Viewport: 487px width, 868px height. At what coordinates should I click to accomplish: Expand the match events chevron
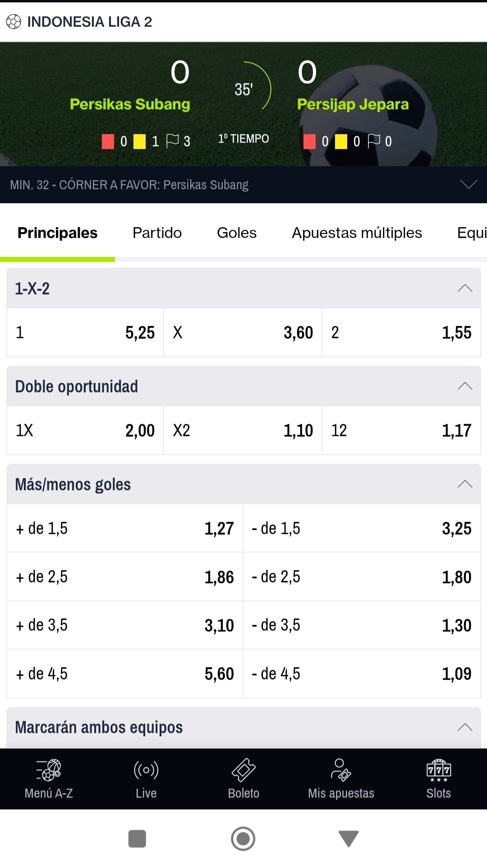click(x=469, y=184)
